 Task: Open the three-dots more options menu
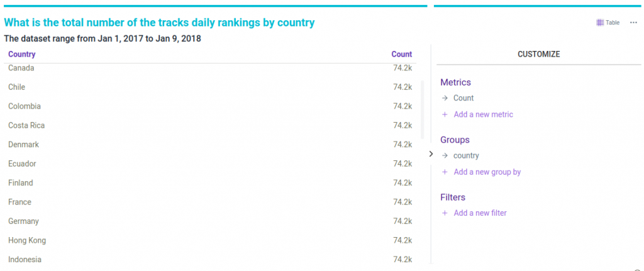coord(633,23)
